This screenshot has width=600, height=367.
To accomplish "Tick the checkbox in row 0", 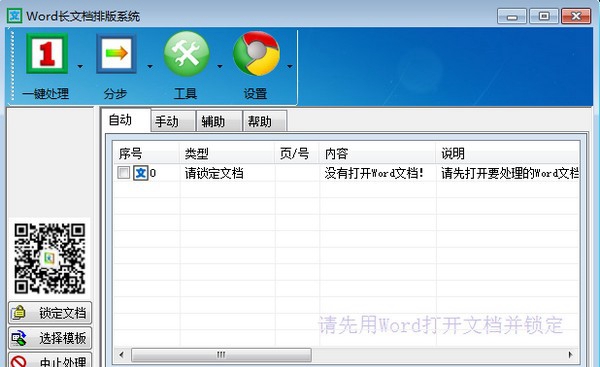I will (123, 173).
